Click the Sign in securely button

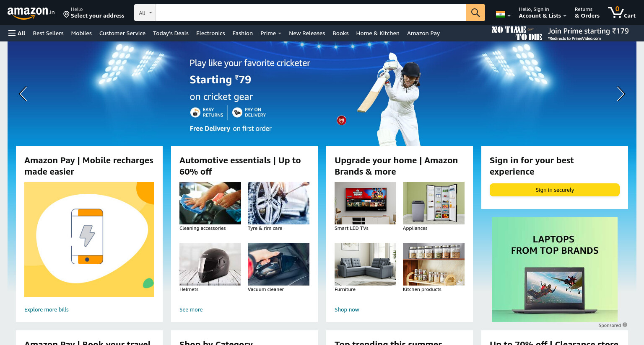coord(555,190)
